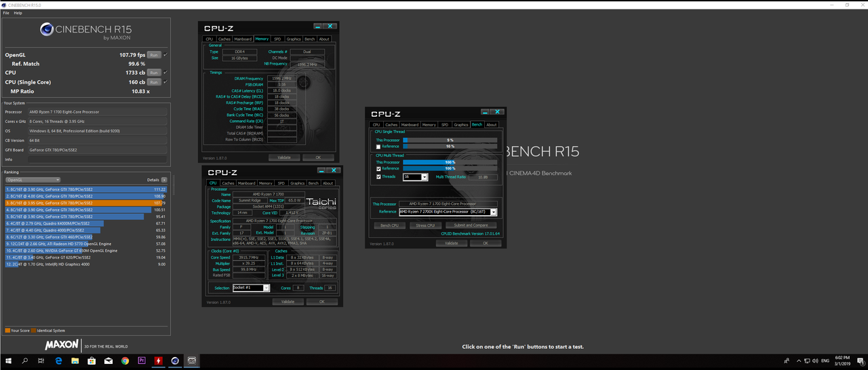The width and height of the screenshot is (868, 370).
Task: Open Adobe Premiere Pro taskbar icon
Action: [141, 360]
